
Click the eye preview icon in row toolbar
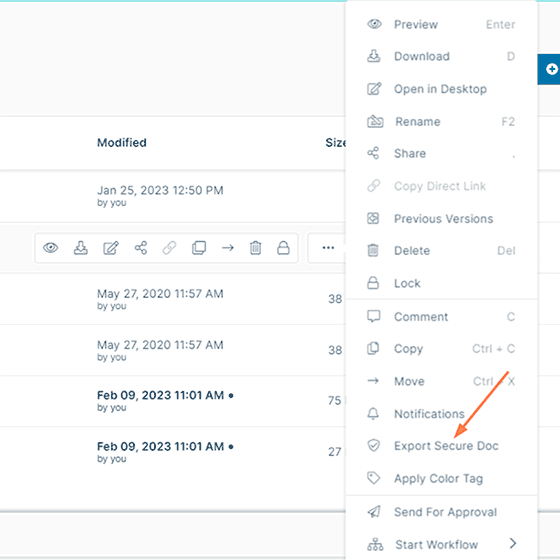pyautogui.click(x=51, y=248)
